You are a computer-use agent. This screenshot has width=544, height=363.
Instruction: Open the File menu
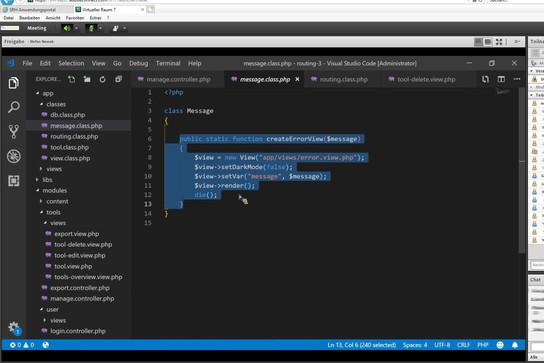click(27, 63)
